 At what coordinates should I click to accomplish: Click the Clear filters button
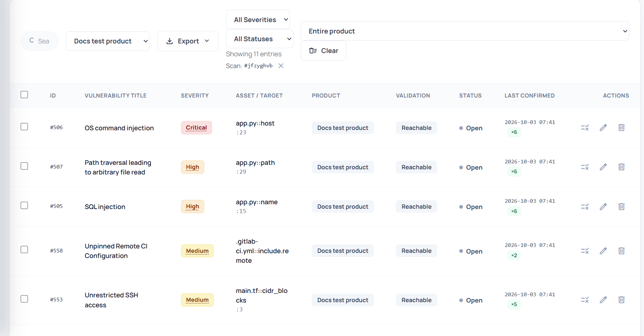coord(323,50)
